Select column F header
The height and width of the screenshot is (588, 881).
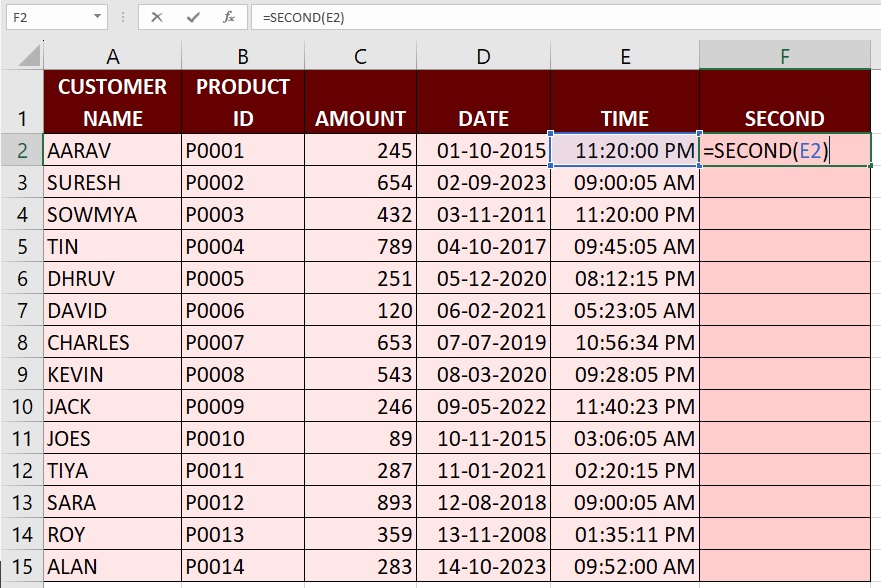(x=785, y=57)
